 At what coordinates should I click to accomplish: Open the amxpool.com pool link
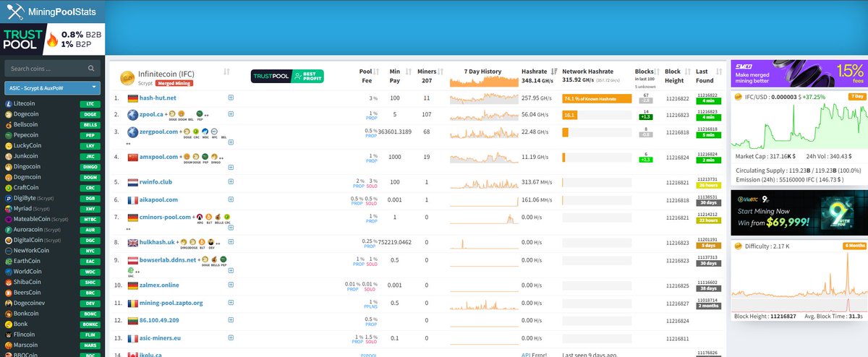click(158, 156)
